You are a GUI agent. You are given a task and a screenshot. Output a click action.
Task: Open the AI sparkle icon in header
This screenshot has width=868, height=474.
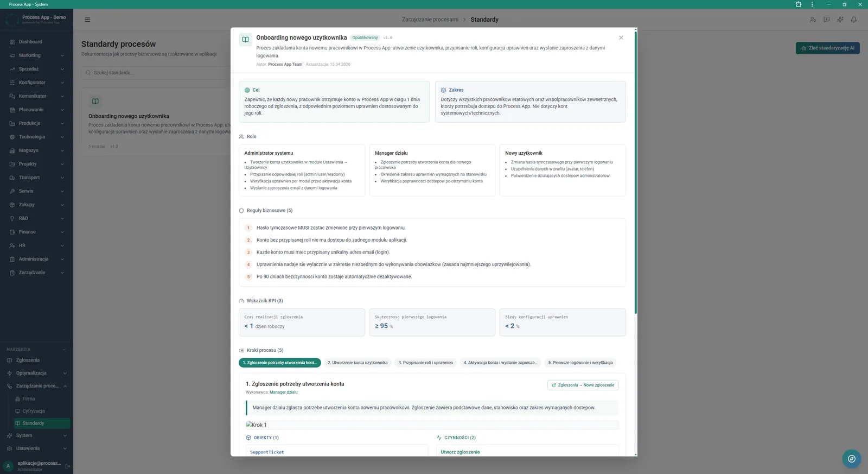click(x=840, y=20)
